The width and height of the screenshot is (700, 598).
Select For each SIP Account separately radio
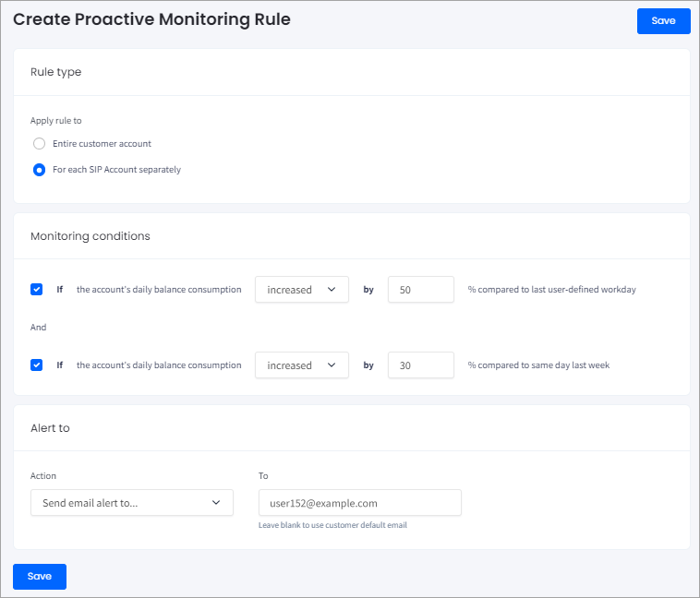[40, 170]
